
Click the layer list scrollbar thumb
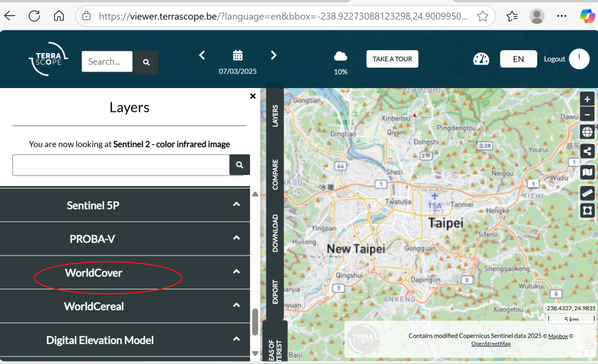coord(255,322)
